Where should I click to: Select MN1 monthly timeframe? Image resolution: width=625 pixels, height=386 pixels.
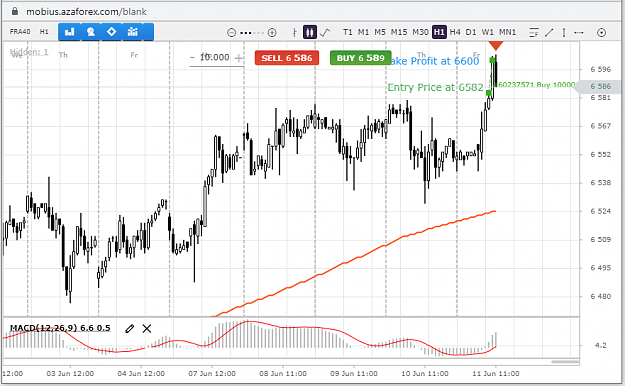click(x=507, y=32)
